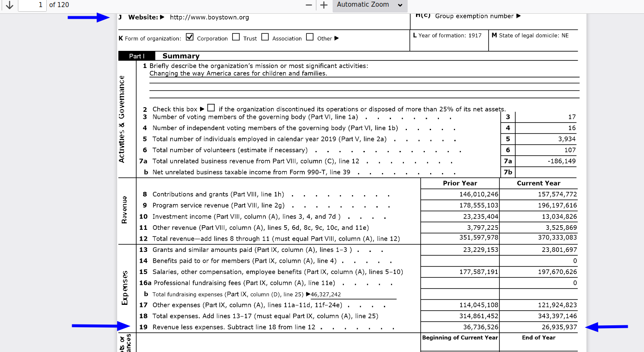The height and width of the screenshot is (352, 644).
Task: Select volunteer count 107
Action: pyautogui.click(x=570, y=150)
